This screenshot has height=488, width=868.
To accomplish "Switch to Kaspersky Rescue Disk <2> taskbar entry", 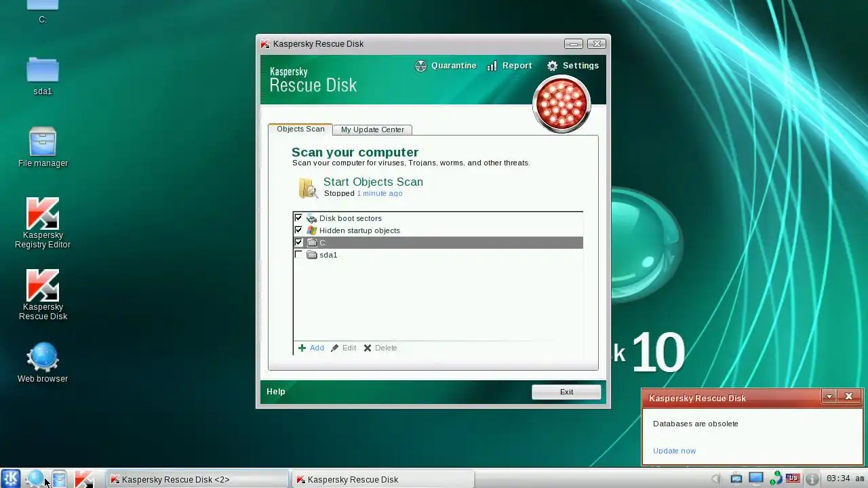I will [198, 479].
